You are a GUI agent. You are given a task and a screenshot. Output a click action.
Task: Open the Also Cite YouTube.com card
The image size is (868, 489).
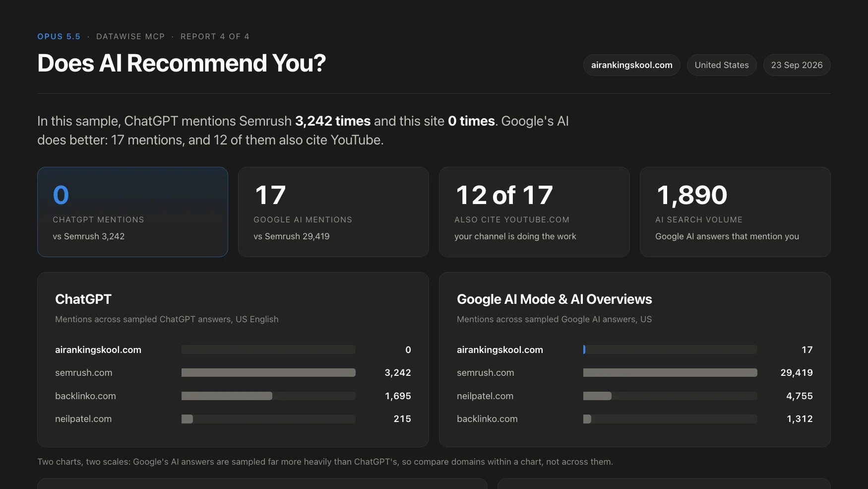pos(534,212)
